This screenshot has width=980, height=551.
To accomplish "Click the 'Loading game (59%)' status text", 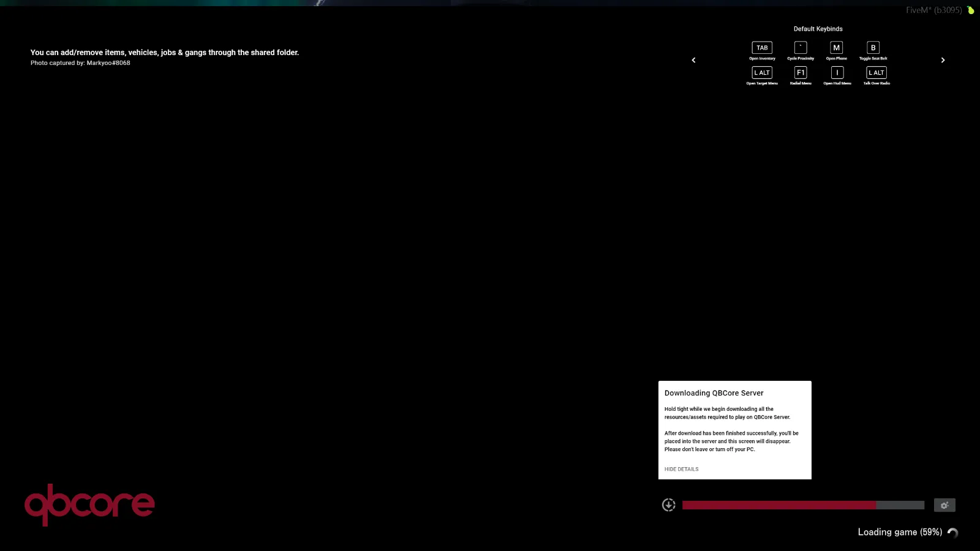I will click(x=900, y=532).
